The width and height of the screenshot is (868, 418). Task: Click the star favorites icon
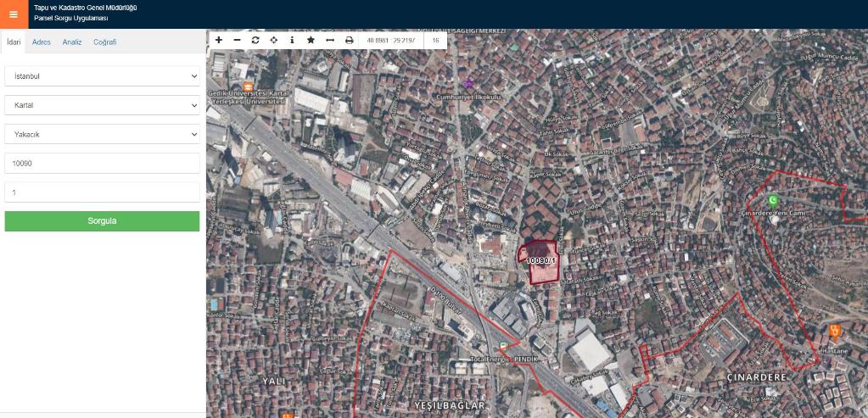click(311, 40)
